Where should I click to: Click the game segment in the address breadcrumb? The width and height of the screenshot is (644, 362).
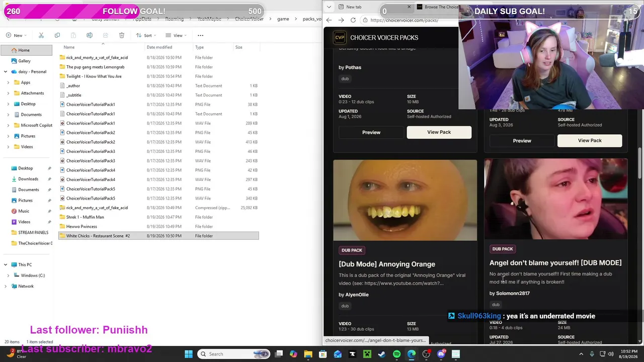pos(283,19)
